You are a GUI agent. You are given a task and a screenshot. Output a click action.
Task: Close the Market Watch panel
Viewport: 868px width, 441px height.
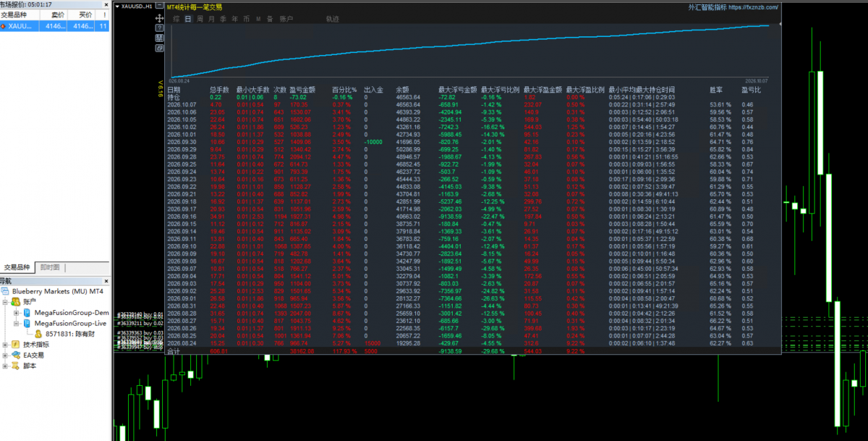108,6
